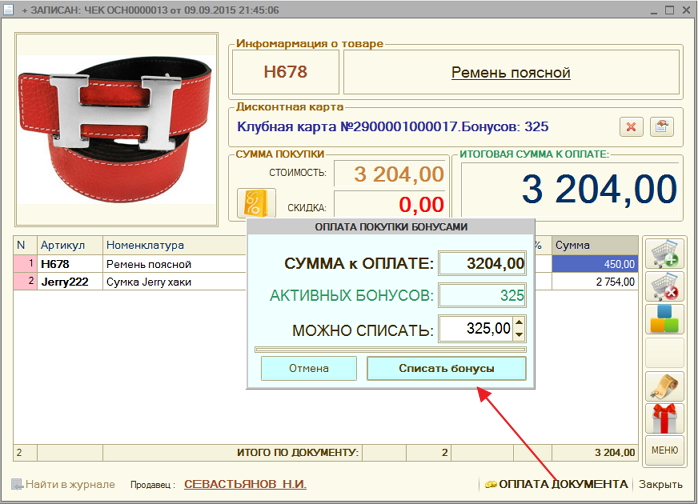The image size is (698, 504).
Task: Increase Можно списать value with up arrow
Action: 519,322
